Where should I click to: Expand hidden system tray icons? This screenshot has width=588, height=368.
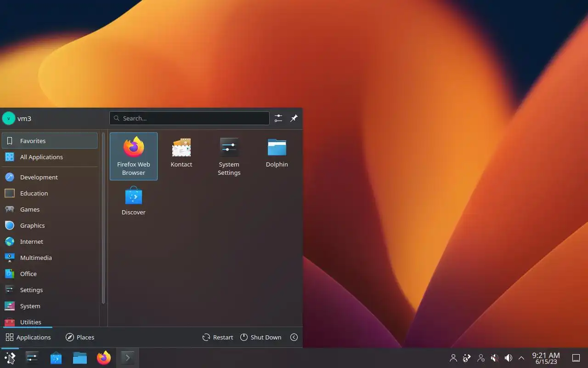[x=521, y=357]
